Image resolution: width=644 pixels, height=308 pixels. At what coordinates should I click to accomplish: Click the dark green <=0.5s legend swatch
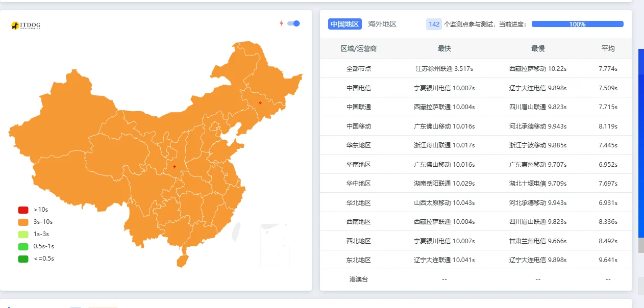[x=23, y=259]
